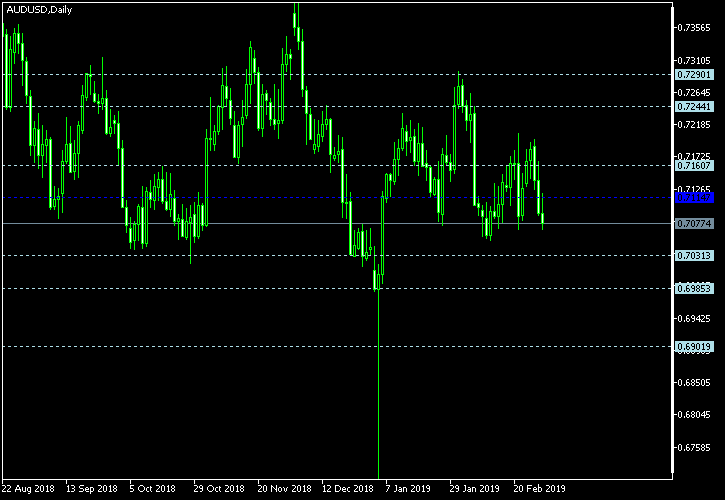Click the 22 Aug 2018 date label

point(28,489)
